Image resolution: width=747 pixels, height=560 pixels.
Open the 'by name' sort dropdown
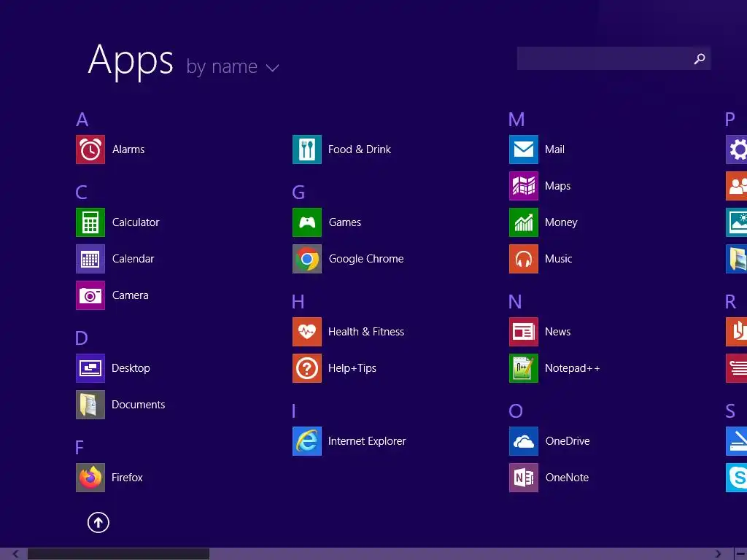(x=232, y=66)
